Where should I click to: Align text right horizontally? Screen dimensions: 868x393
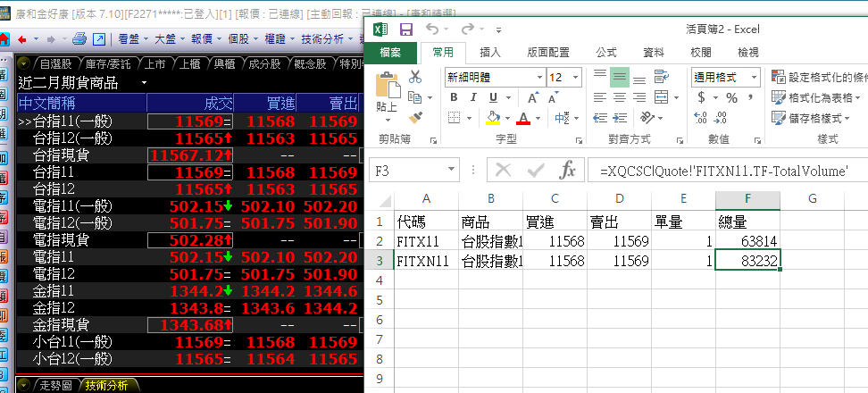(x=639, y=97)
